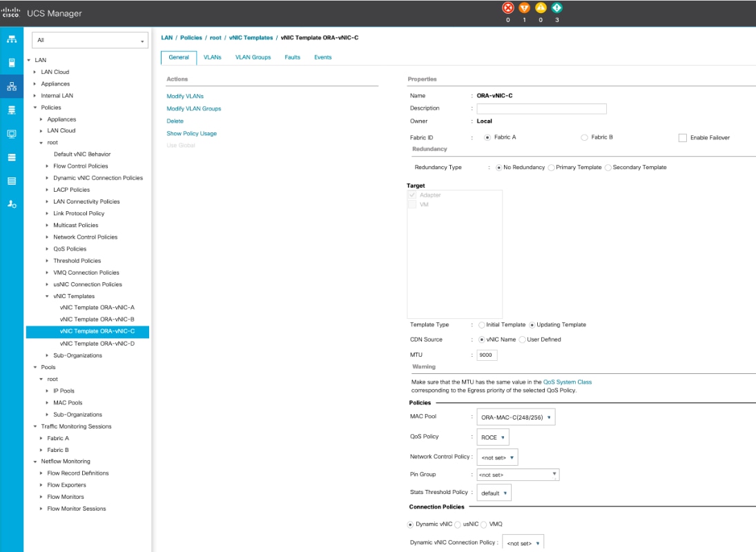Viewport: 756px width, 552px height.
Task: Set CDN Source to vNIC Name
Action: pos(482,339)
